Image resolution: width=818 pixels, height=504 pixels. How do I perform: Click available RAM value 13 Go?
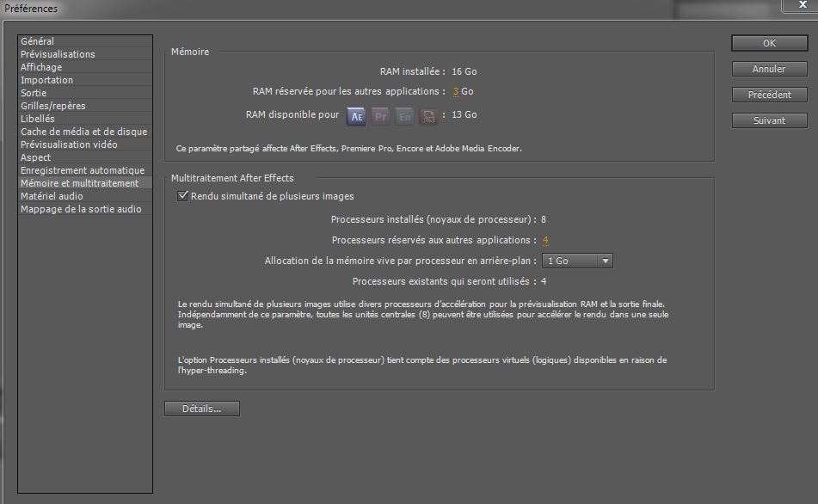(x=464, y=114)
